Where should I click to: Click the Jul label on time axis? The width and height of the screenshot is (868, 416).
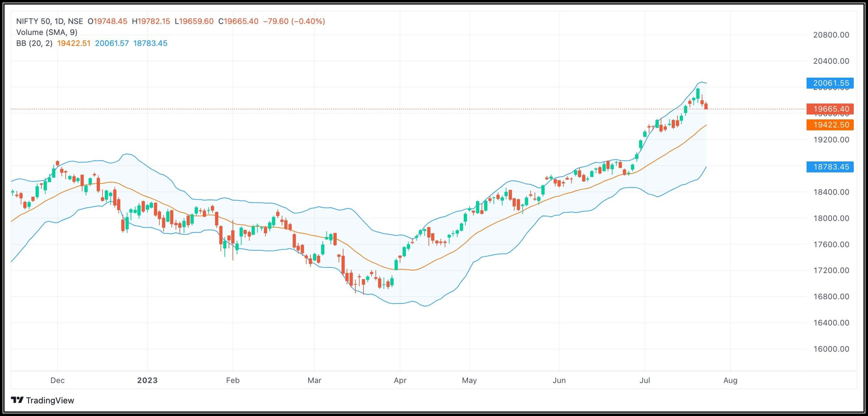click(645, 380)
